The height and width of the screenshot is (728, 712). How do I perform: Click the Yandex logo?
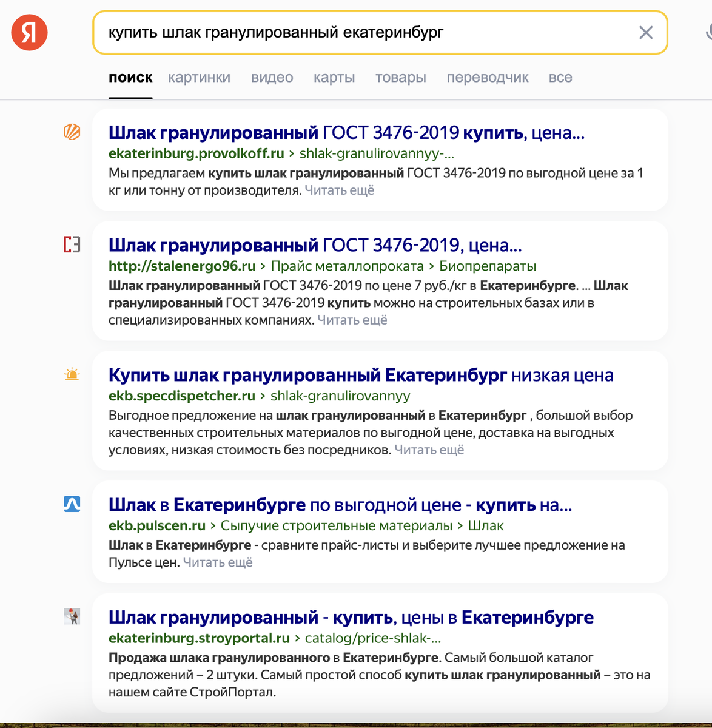pos(29,33)
